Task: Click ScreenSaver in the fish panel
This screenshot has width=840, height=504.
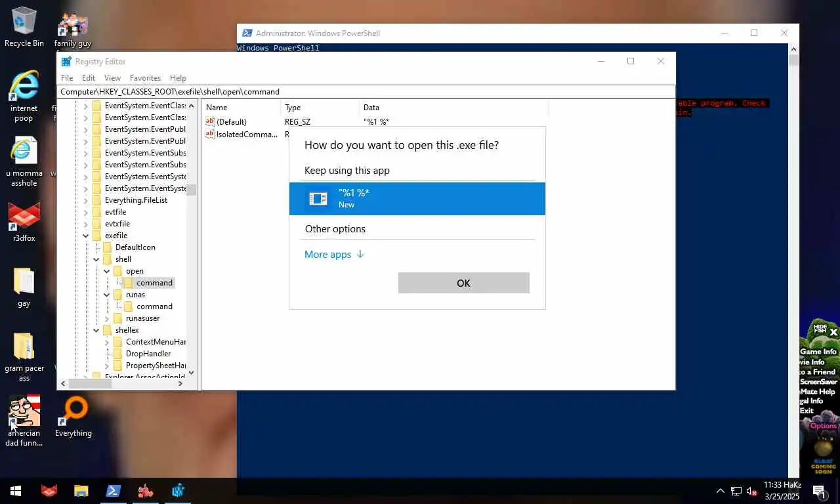Action: [x=818, y=381]
